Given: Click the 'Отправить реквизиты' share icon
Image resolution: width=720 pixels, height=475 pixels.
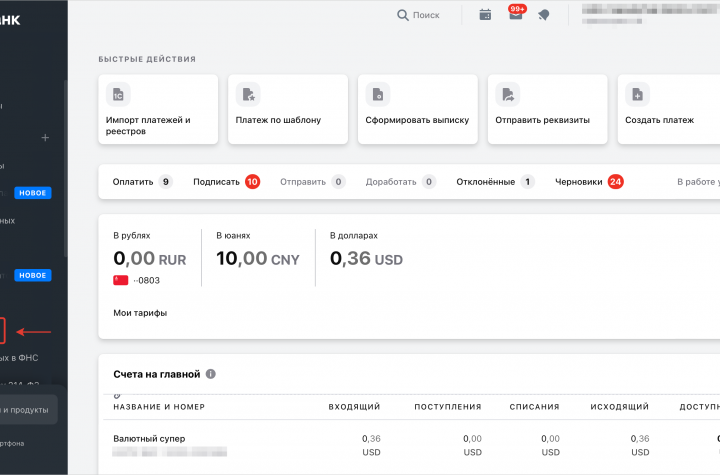Looking at the screenshot, I should 508,95.
